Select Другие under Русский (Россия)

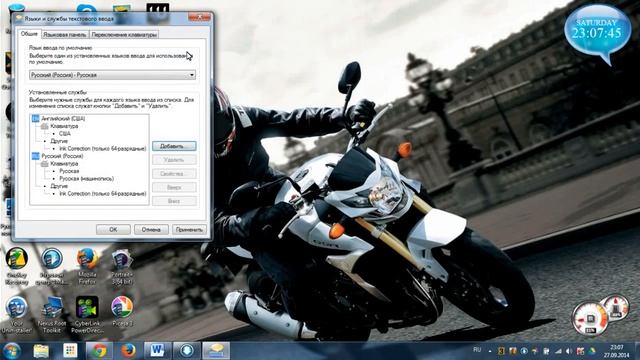click(x=59, y=186)
